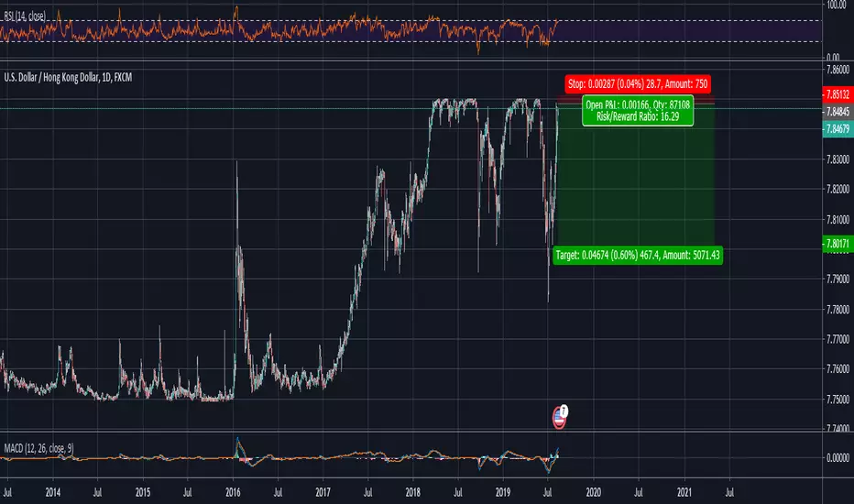Click the 2015 label on the time axis
This screenshot has width=854, height=504.
[x=143, y=493]
